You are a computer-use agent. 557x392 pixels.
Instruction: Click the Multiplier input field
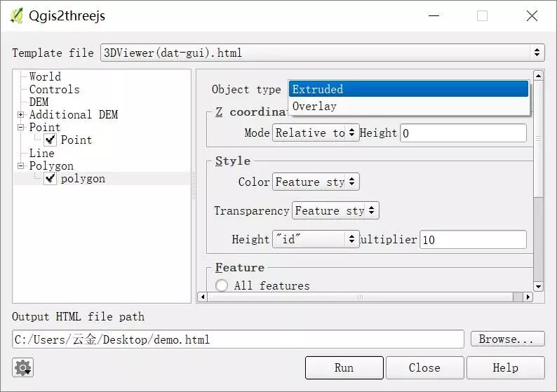click(x=473, y=240)
